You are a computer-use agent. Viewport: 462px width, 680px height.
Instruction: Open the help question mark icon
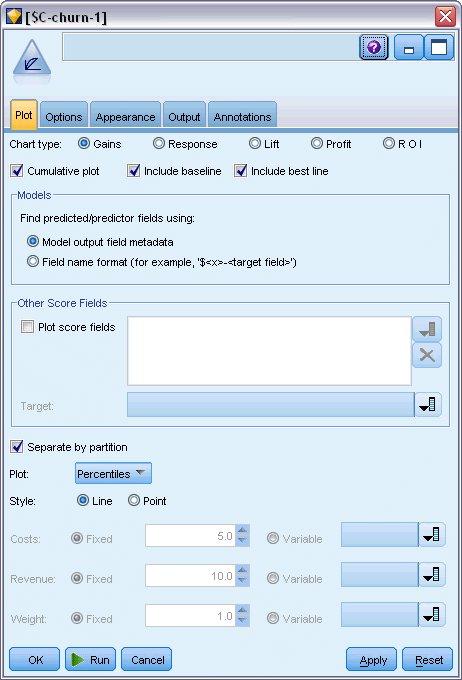coord(374,47)
